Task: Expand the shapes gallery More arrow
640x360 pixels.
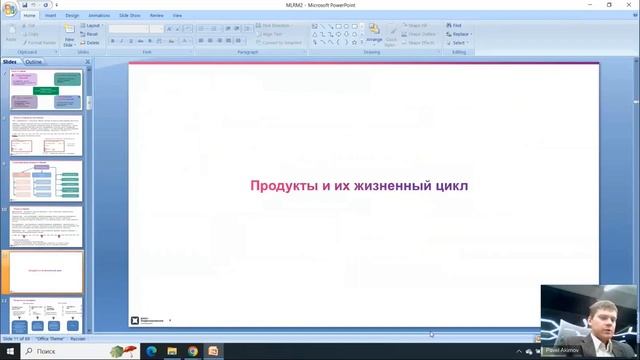Action: point(362,42)
